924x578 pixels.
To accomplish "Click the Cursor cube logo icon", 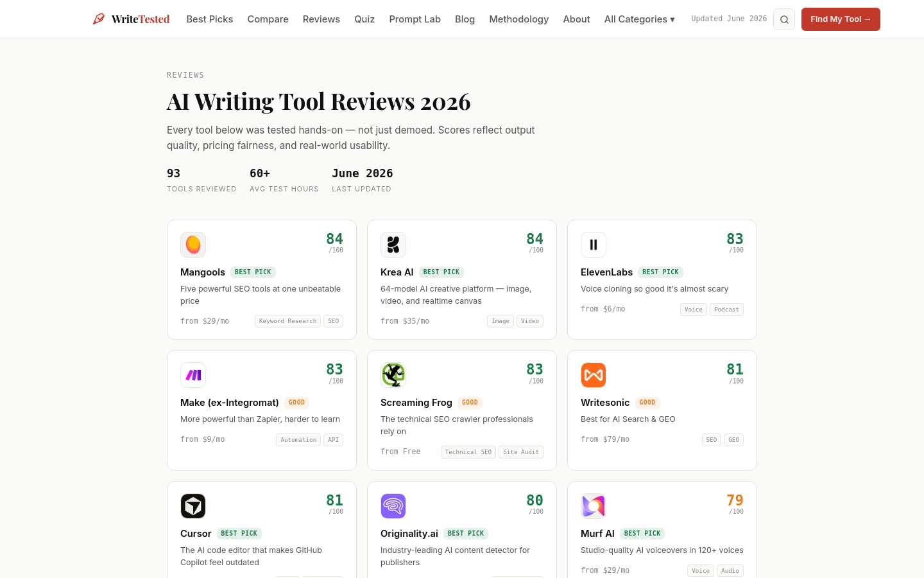I will (x=193, y=506).
